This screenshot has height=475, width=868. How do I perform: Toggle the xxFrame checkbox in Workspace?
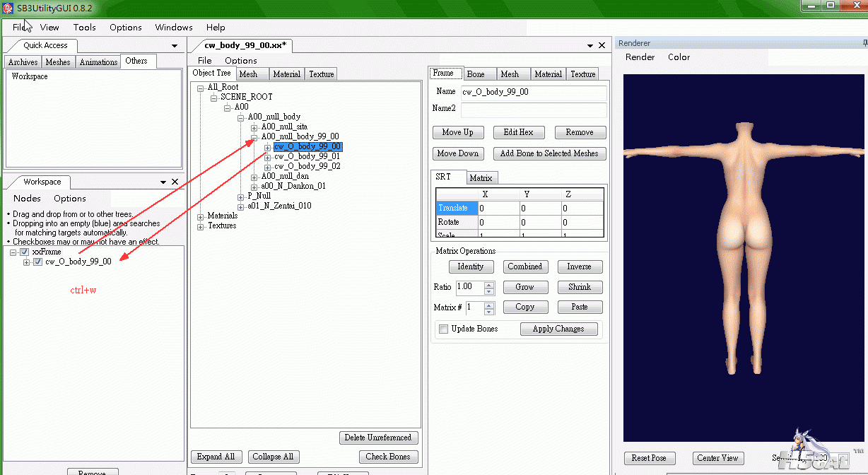tap(25, 252)
